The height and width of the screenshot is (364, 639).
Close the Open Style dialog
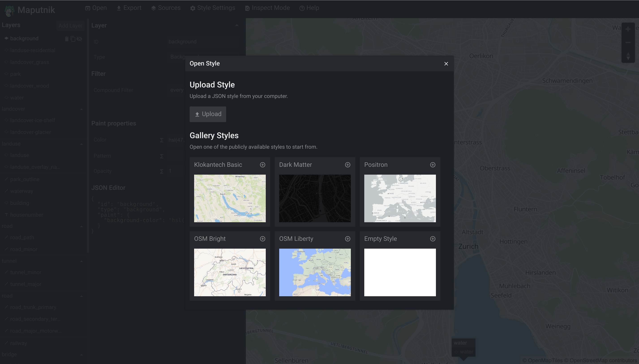click(x=446, y=63)
